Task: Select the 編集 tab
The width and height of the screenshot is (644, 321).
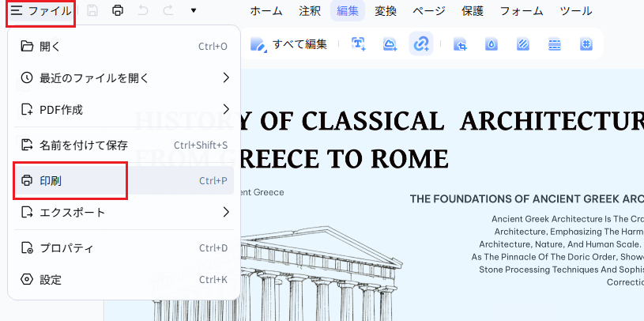Action: pyautogui.click(x=348, y=11)
